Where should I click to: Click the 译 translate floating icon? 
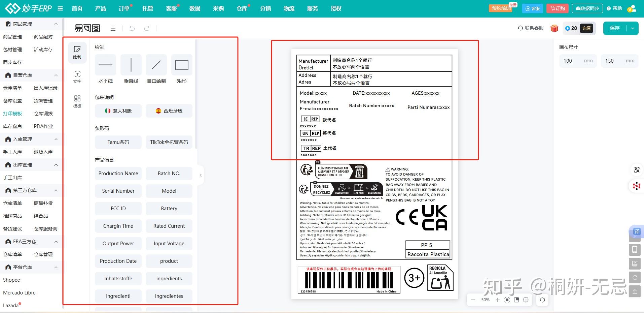636,232
